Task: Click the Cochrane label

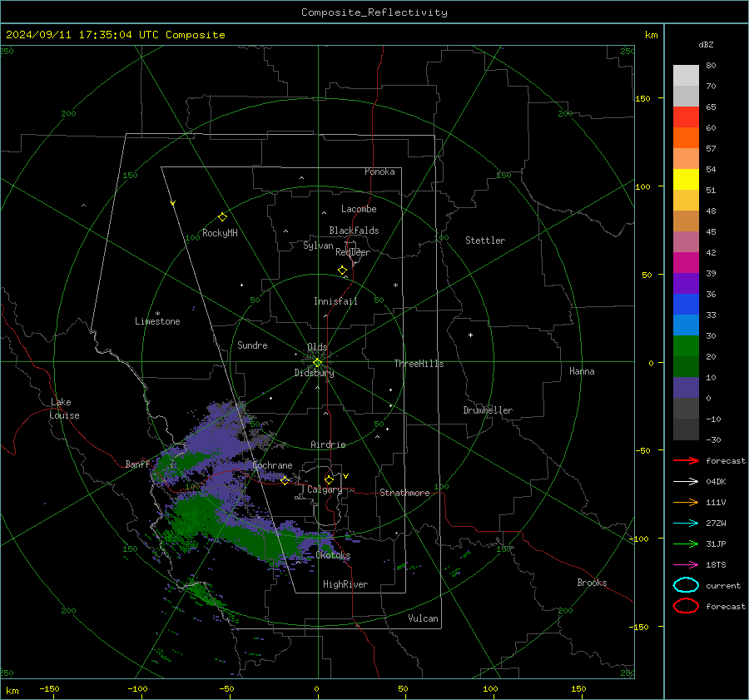Action: (x=272, y=465)
